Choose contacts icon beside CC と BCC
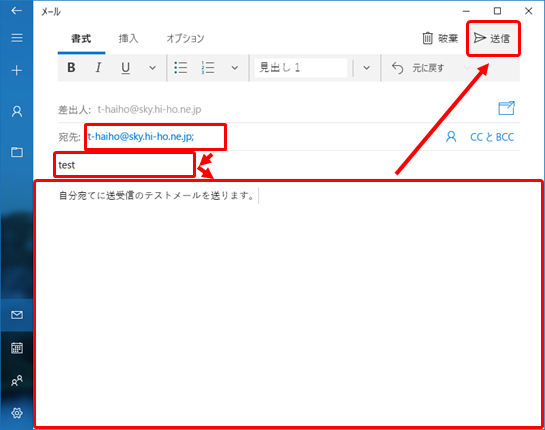Viewport: 545px width, 430px height. tap(451, 137)
